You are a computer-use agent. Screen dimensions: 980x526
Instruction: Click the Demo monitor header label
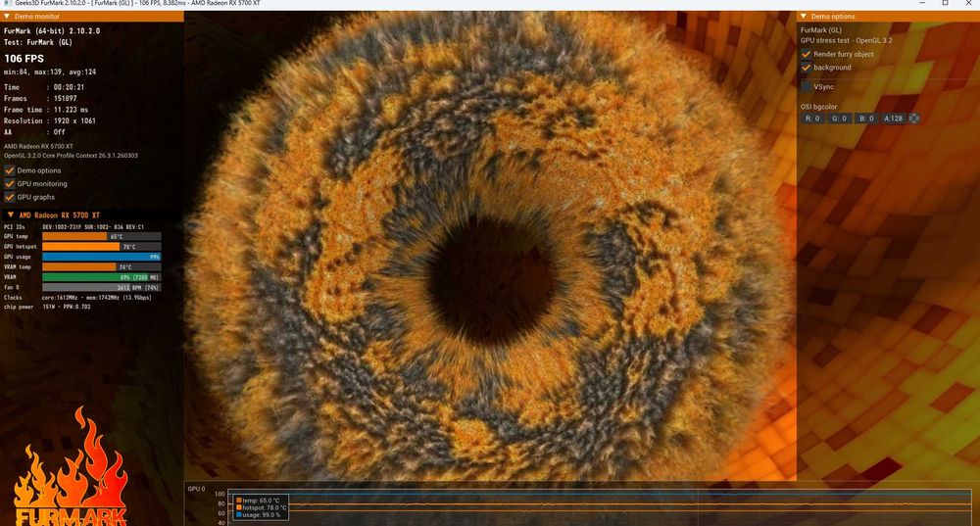pyautogui.click(x=37, y=17)
